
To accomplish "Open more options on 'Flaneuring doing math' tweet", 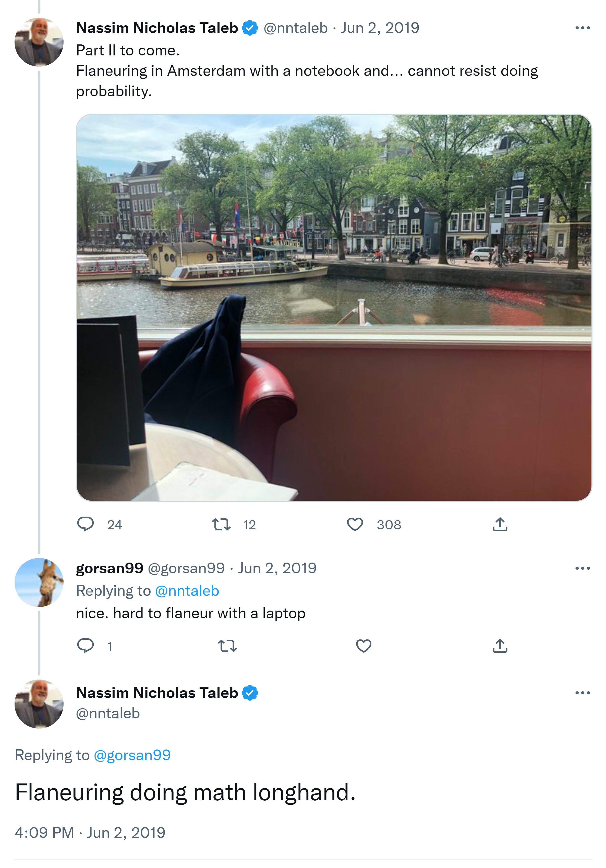I will pos(582,693).
